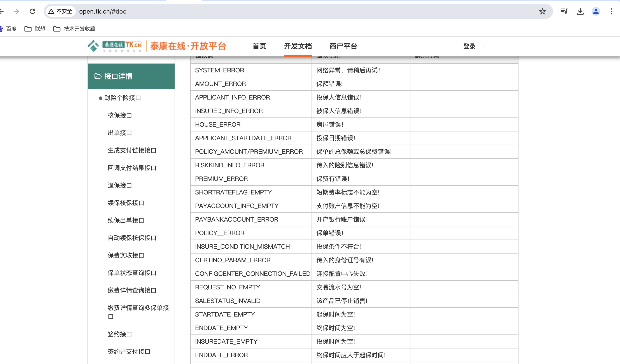Click the 网络异常，请稍后再试! description
620x364 pixels.
click(x=348, y=70)
